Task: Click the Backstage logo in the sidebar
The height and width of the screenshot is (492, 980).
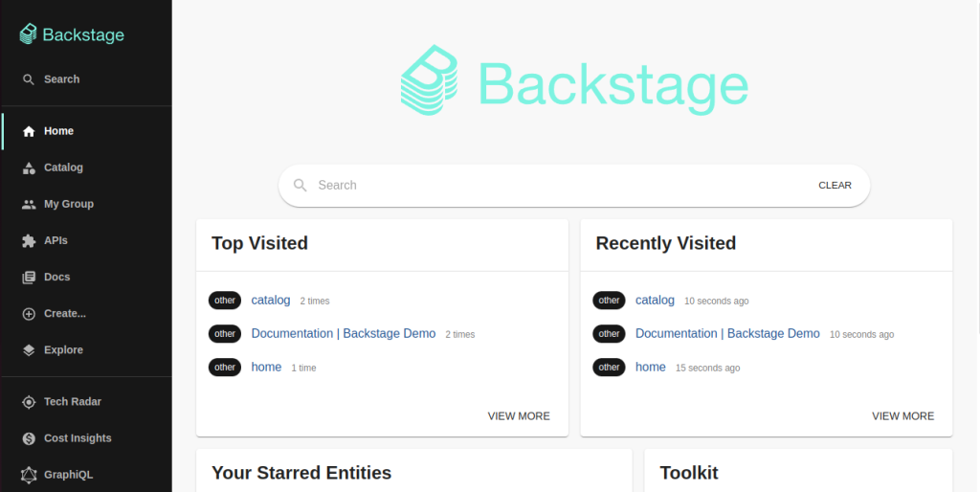Action: [x=72, y=34]
